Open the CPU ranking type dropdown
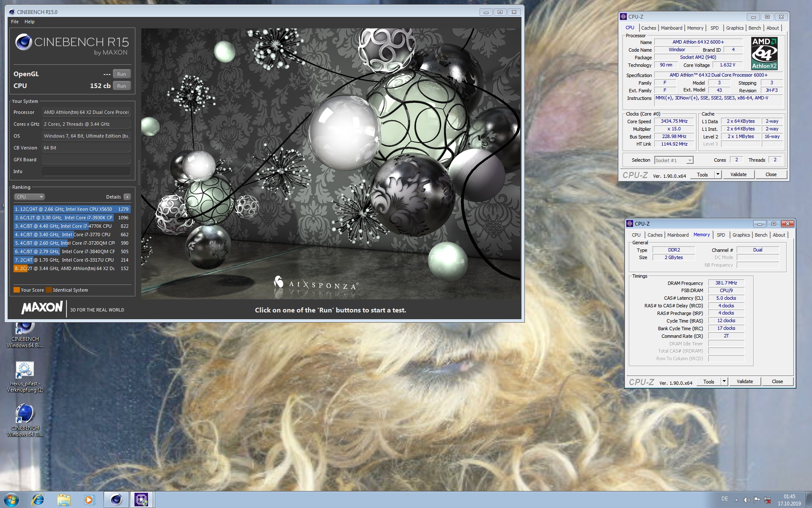812x508 pixels. click(29, 197)
